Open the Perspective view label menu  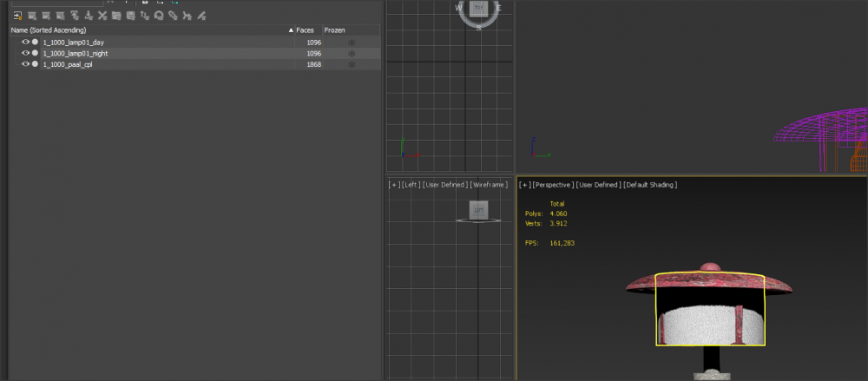pos(551,185)
